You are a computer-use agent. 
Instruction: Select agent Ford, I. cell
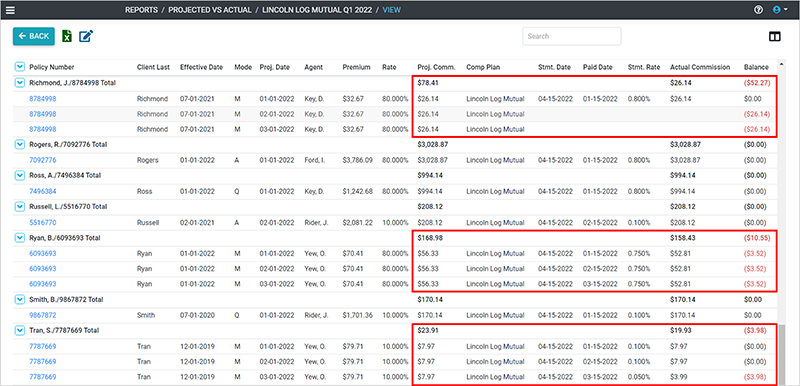316,160
